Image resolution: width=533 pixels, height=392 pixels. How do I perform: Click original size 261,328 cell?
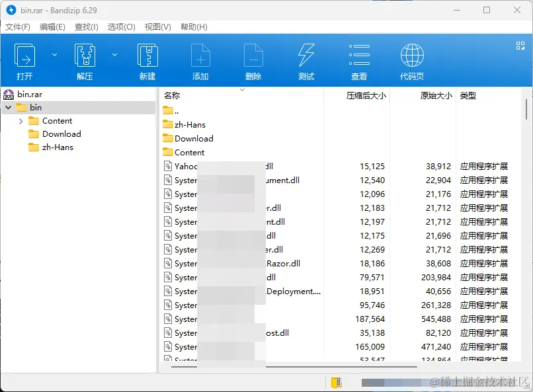436,305
